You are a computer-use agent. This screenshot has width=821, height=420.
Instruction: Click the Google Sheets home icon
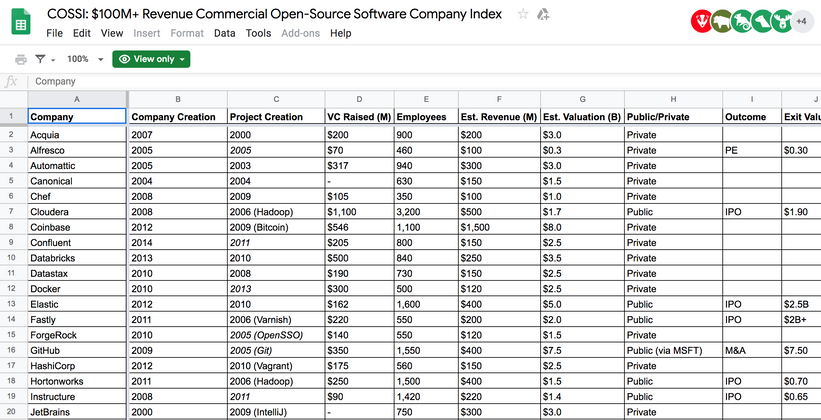point(21,22)
